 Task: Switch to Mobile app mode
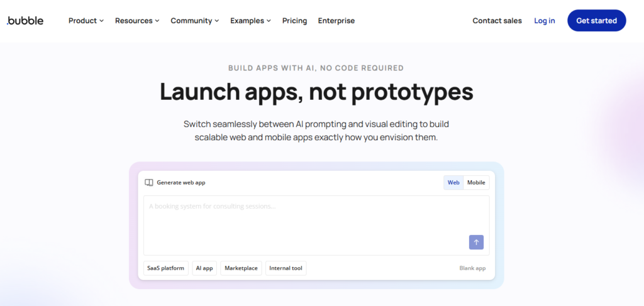(x=476, y=183)
